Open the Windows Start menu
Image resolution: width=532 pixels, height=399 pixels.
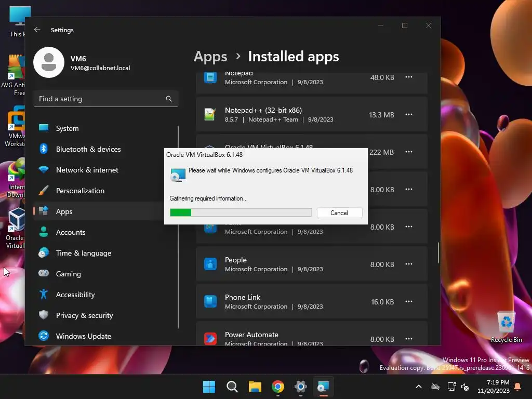[209, 387]
